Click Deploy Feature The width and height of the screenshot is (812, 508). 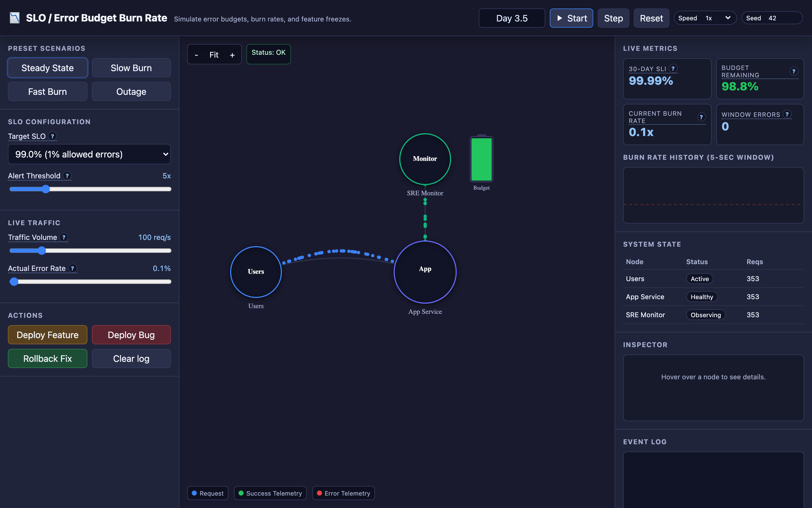coord(48,335)
